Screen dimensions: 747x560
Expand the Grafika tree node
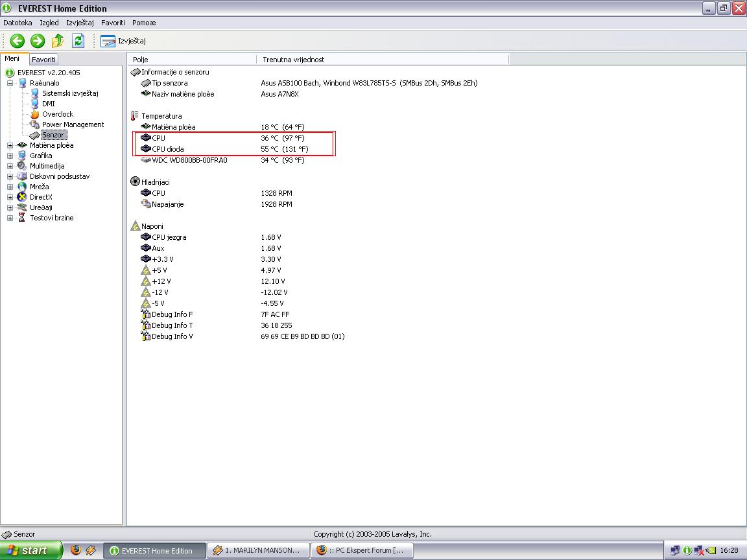[10, 156]
